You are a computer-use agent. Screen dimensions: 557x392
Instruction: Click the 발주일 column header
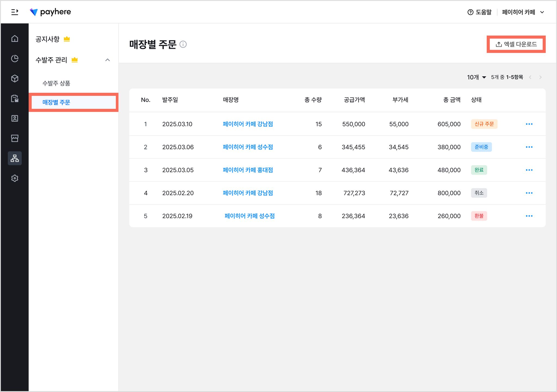tap(170, 100)
